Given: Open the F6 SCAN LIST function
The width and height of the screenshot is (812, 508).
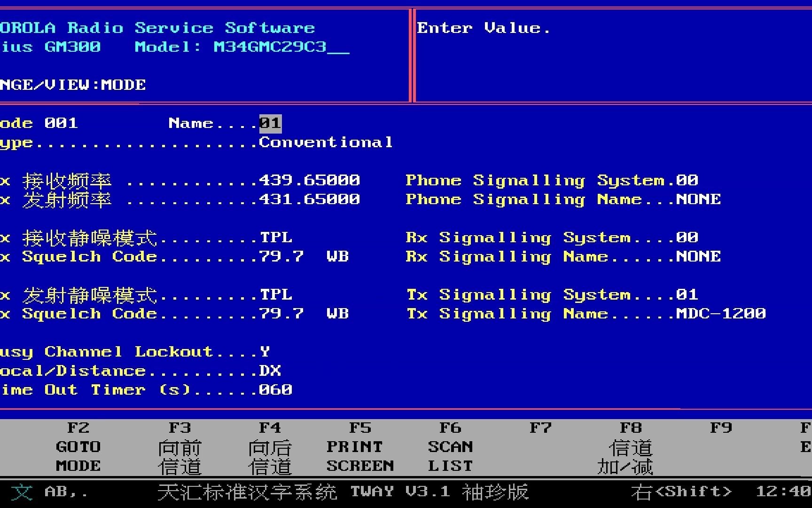Looking at the screenshot, I should point(450,447).
